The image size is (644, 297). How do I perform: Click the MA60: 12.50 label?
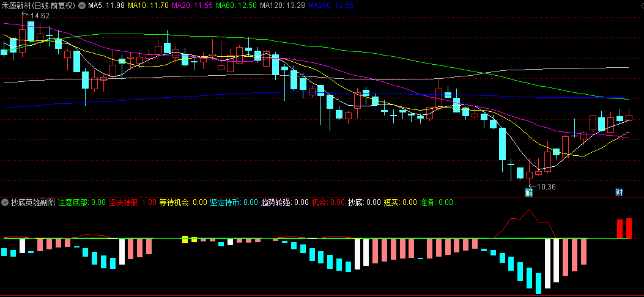(x=235, y=5)
